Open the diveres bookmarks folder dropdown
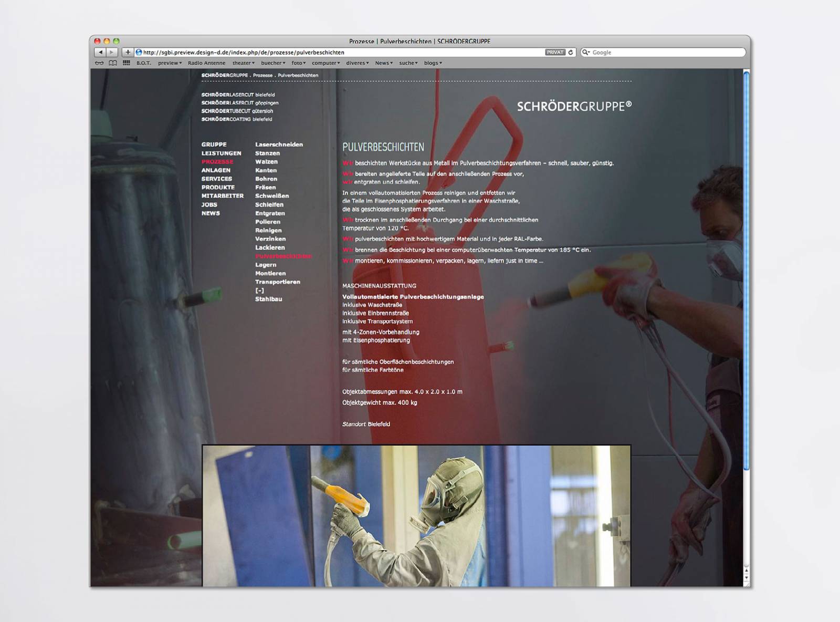The image size is (840, 622). pyautogui.click(x=358, y=63)
